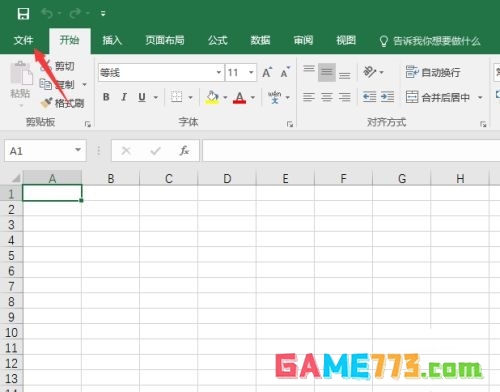Click Increase Indent icon
This screenshot has width=500, height=392.
387,97
